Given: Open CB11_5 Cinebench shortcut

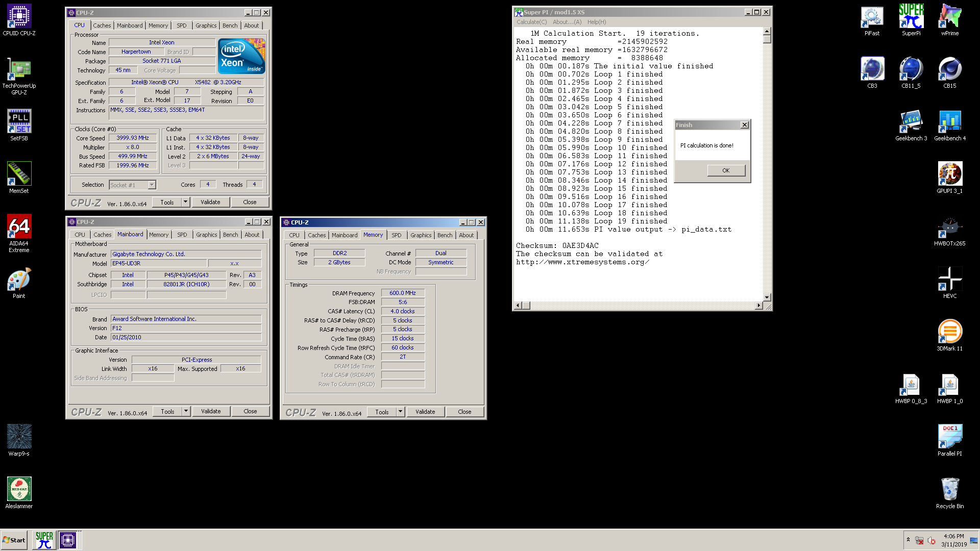Looking at the screenshot, I should click(x=911, y=72).
